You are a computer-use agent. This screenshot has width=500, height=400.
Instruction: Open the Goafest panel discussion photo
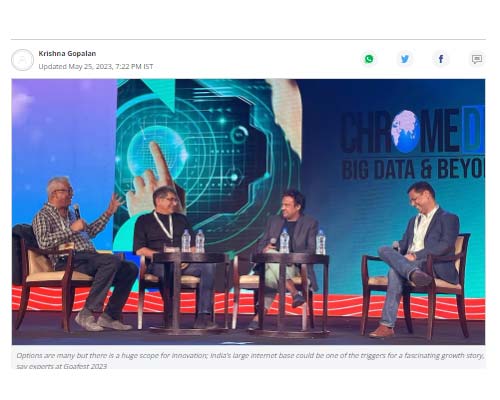tap(249, 212)
